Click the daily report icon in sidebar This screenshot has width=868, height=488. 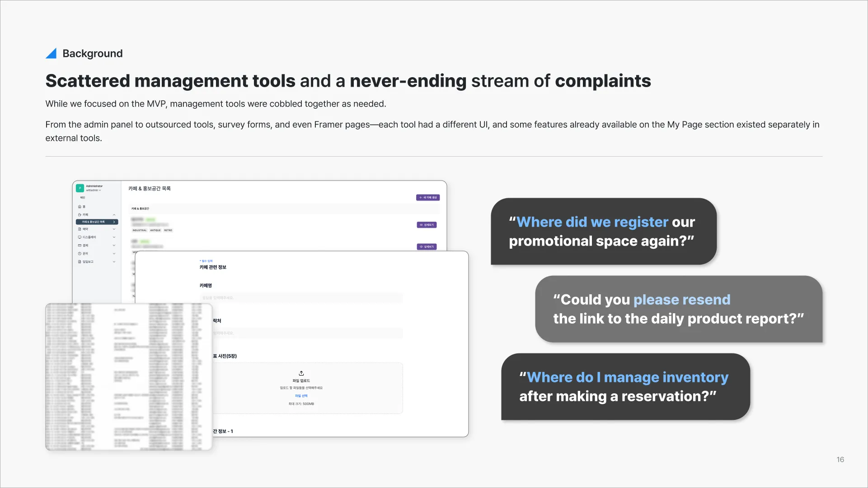(80, 262)
